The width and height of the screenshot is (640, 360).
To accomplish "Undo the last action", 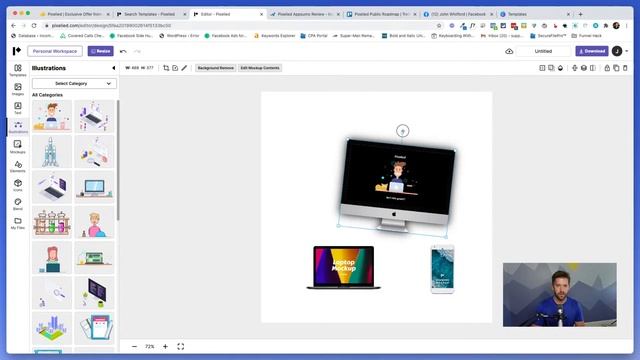I will point(123,51).
